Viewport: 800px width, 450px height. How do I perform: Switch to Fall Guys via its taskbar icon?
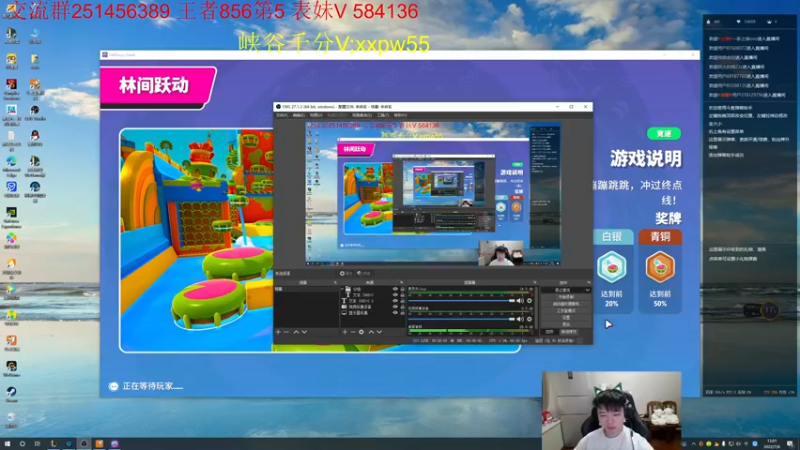(114, 443)
